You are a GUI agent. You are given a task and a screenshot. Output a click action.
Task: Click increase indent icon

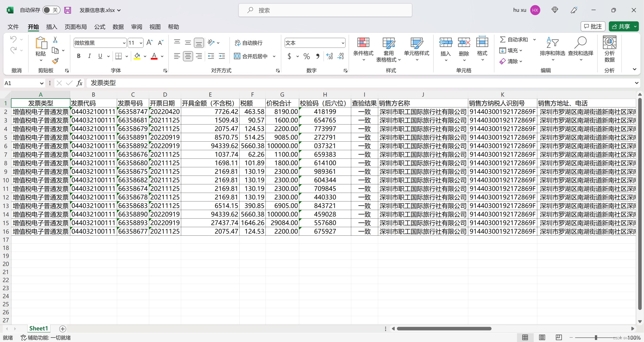(x=222, y=56)
